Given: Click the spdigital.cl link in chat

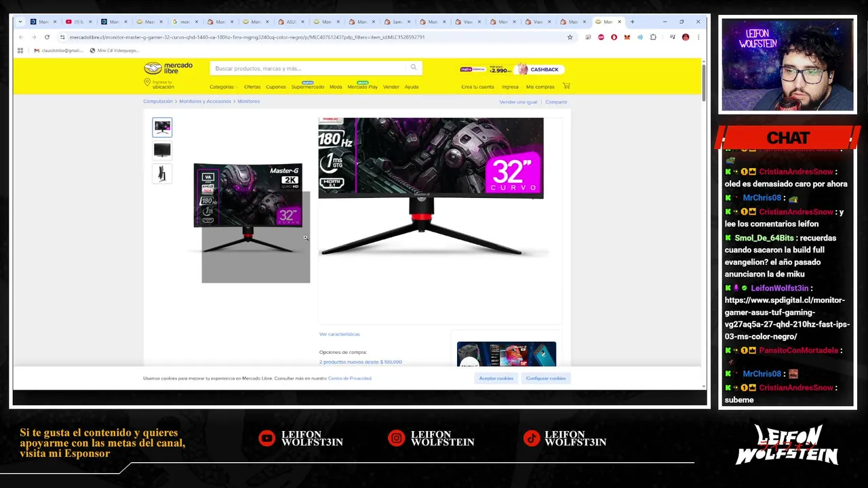Looking at the screenshot, I should pos(787,318).
